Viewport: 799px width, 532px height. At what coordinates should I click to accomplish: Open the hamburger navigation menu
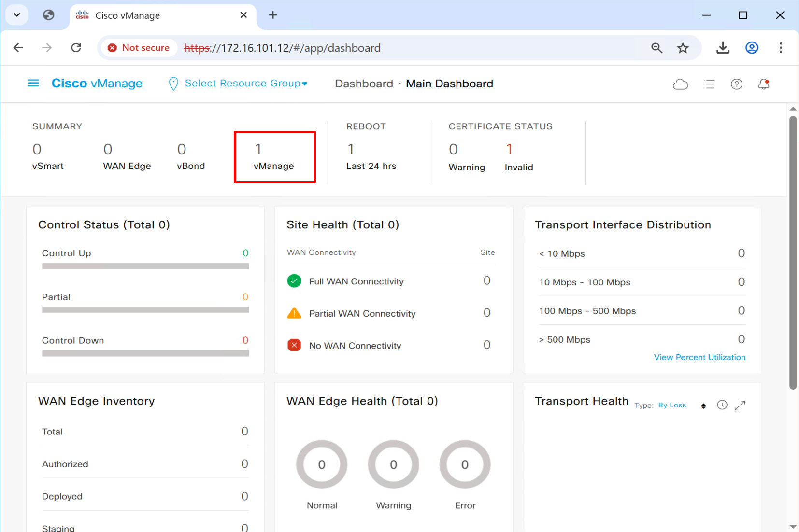point(33,84)
